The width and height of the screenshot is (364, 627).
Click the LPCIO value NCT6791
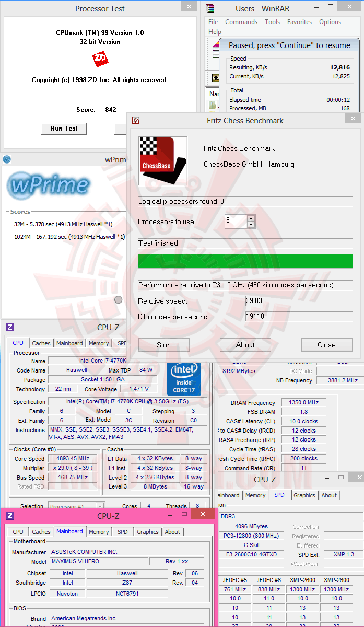(x=127, y=594)
